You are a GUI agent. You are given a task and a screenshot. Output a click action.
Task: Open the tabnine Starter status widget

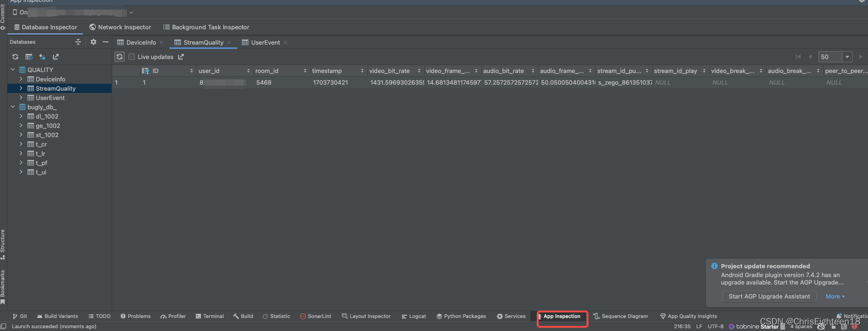tap(754, 326)
